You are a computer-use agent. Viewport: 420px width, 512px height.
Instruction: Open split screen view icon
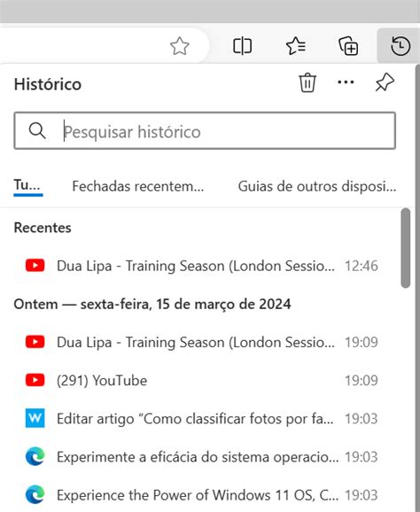pos(242,46)
